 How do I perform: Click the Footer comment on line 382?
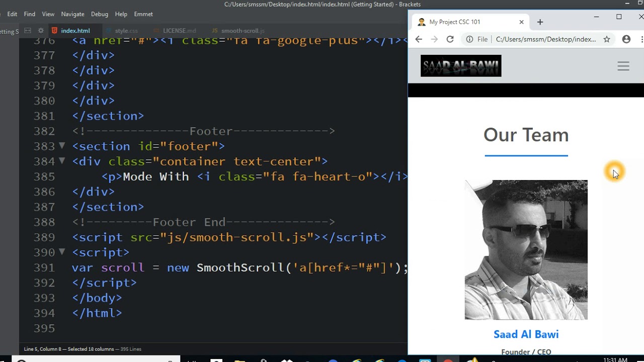(203, 131)
